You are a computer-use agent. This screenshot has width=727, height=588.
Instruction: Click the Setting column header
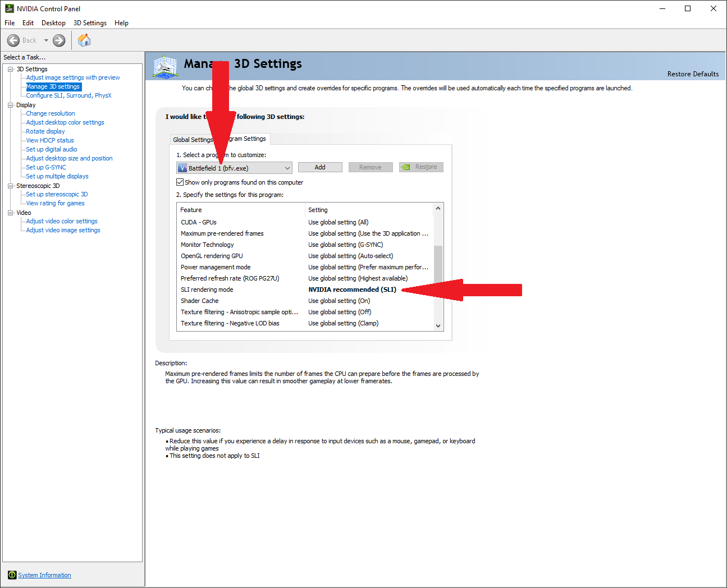[369, 210]
